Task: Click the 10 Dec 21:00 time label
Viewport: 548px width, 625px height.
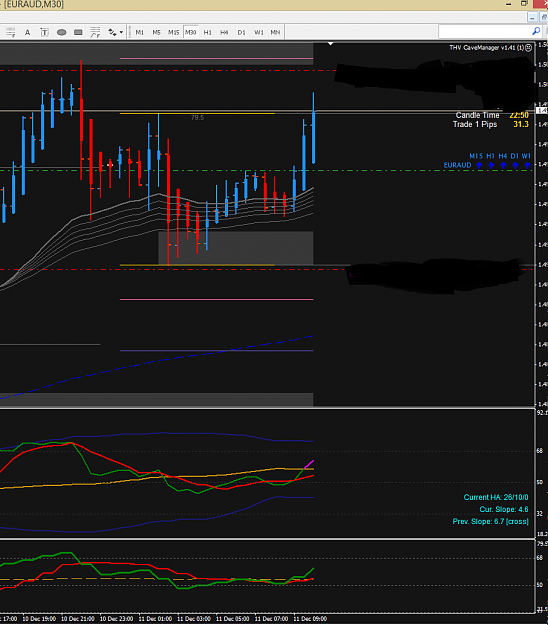Action: tap(78, 619)
